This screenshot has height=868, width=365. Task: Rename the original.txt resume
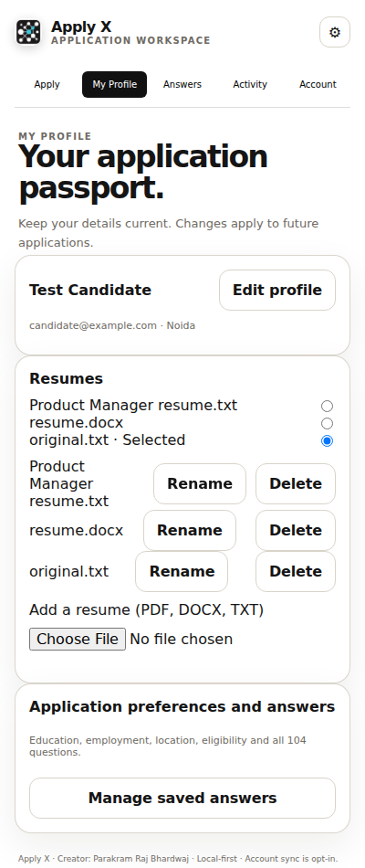(182, 571)
